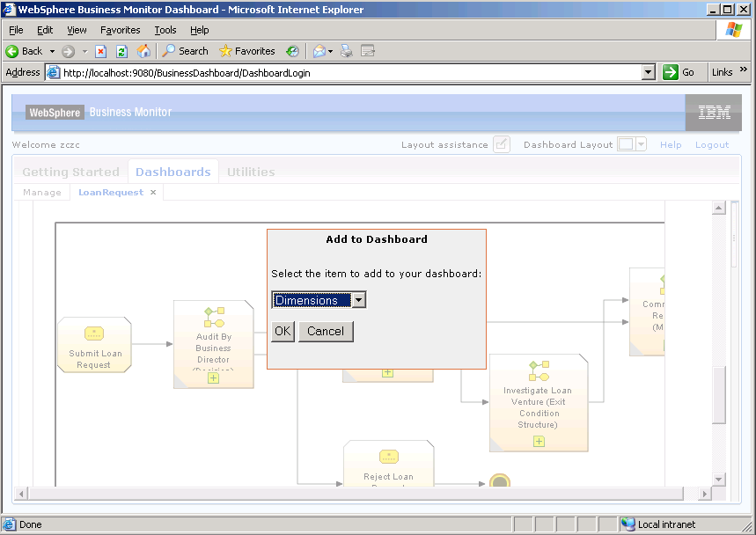
Task: Click the Mail envelope icon
Action: click(x=319, y=51)
